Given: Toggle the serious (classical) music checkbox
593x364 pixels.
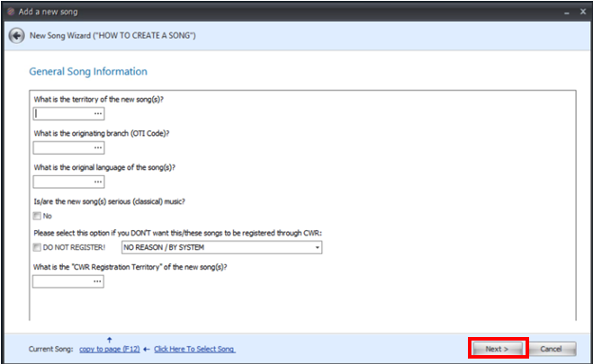Looking at the screenshot, I should (38, 216).
